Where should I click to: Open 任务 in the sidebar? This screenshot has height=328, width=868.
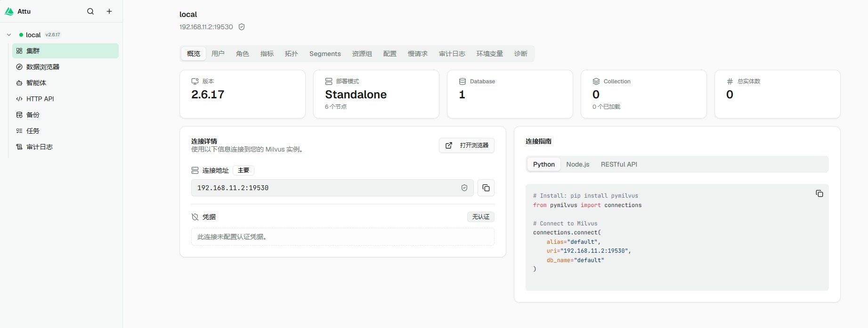(x=65, y=131)
